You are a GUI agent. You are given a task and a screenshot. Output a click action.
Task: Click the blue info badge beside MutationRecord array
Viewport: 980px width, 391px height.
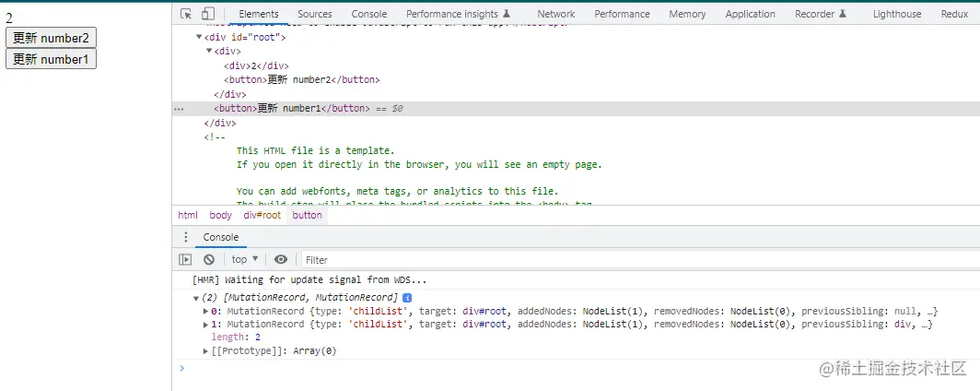pos(407,298)
